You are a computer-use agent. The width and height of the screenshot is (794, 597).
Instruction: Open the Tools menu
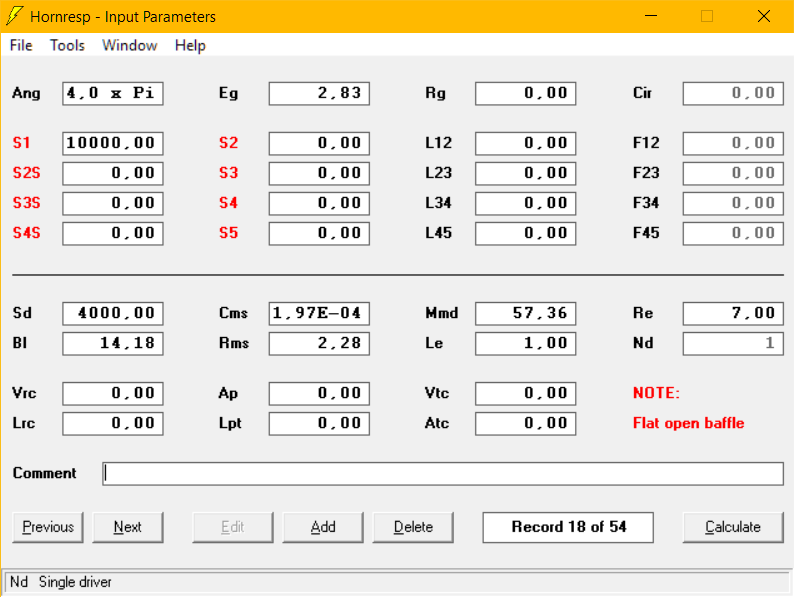[x=67, y=46]
